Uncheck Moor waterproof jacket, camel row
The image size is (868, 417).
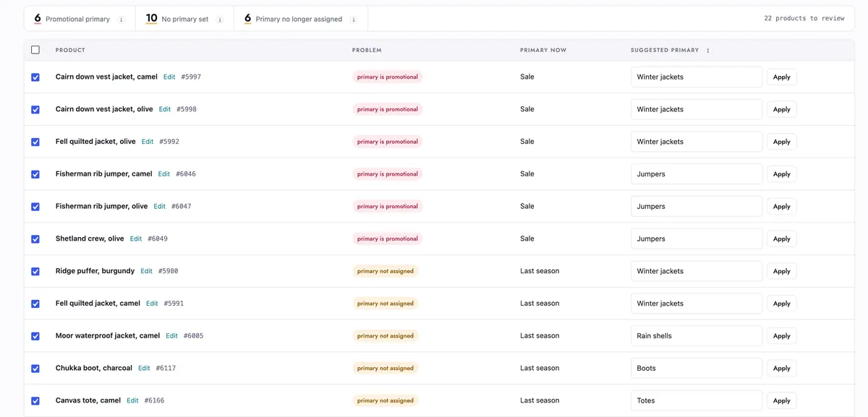click(35, 336)
